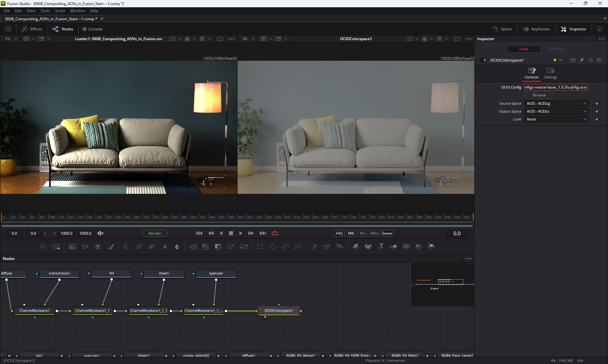Add a Text 3D tool

[381, 247]
